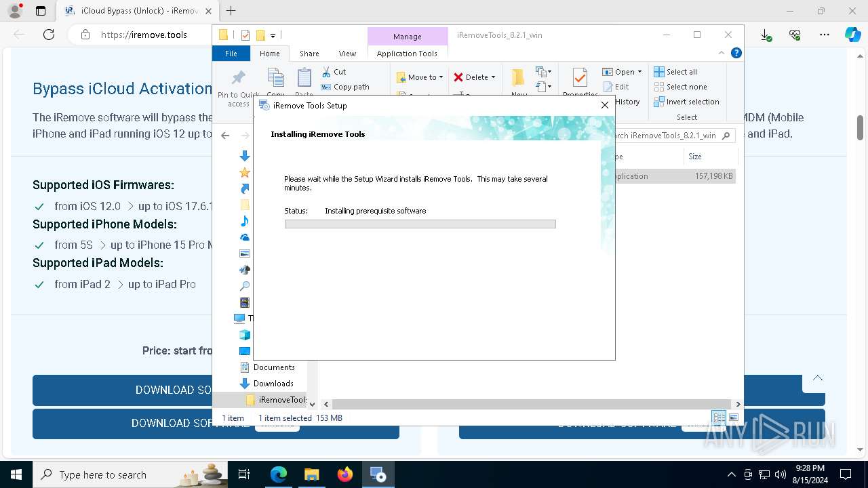The width and height of the screenshot is (868, 488).
Task: Select the Music note icon in navigation pane
Action: pyautogui.click(x=245, y=221)
